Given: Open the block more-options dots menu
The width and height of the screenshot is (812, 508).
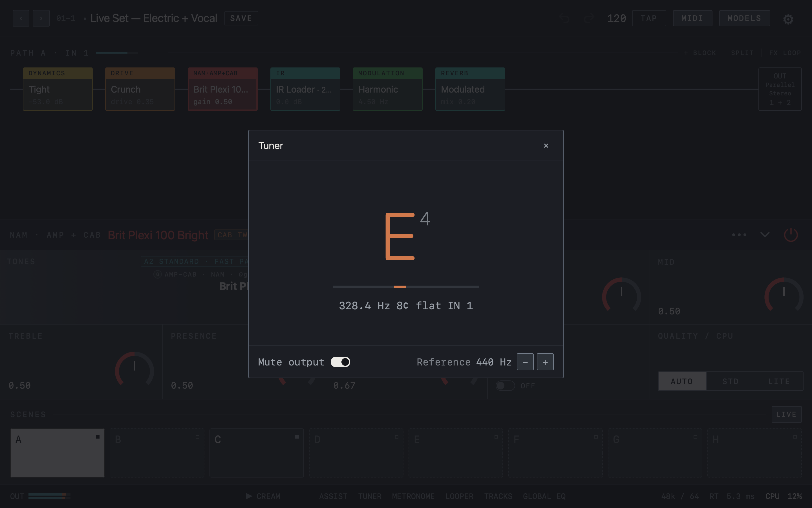Looking at the screenshot, I should click(x=739, y=235).
